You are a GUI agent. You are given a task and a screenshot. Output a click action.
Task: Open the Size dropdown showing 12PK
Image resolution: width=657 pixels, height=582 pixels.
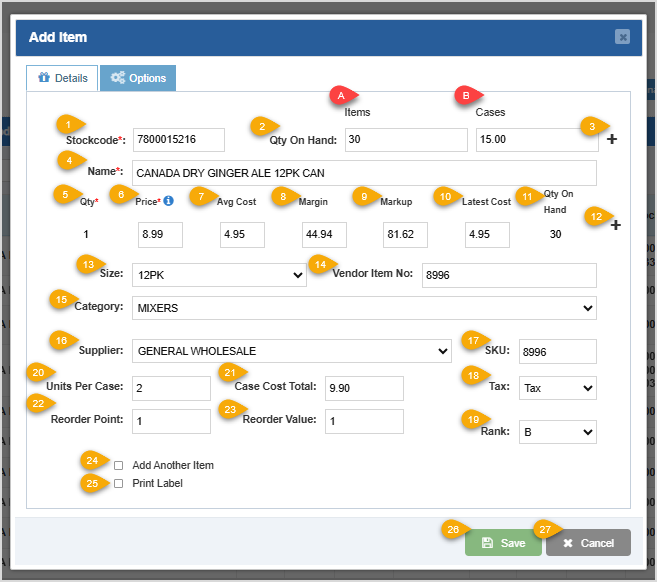point(219,275)
